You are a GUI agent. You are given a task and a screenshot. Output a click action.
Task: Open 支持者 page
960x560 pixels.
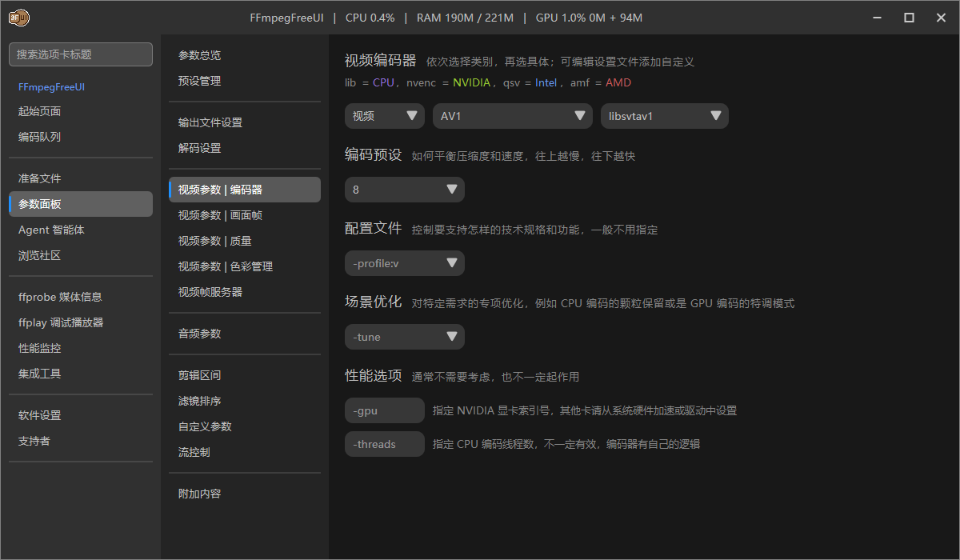[x=81, y=441]
